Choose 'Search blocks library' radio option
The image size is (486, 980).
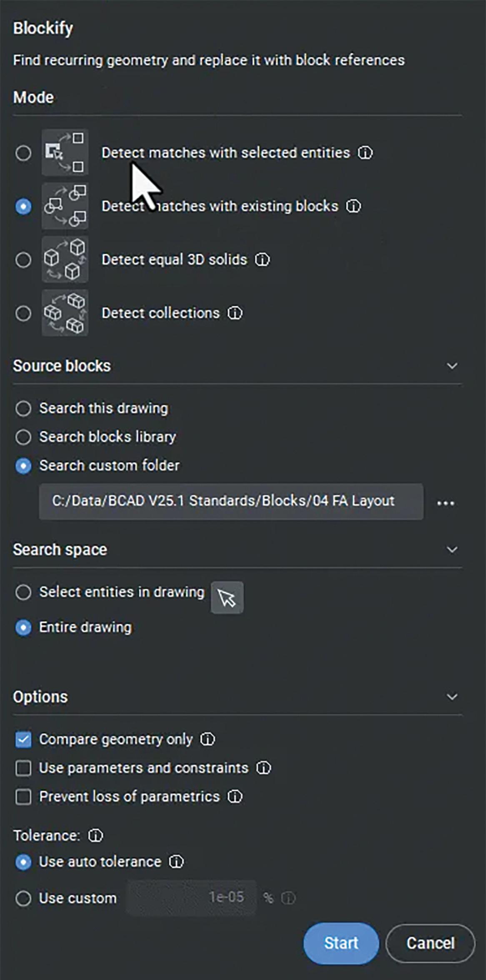[x=23, y=437]
